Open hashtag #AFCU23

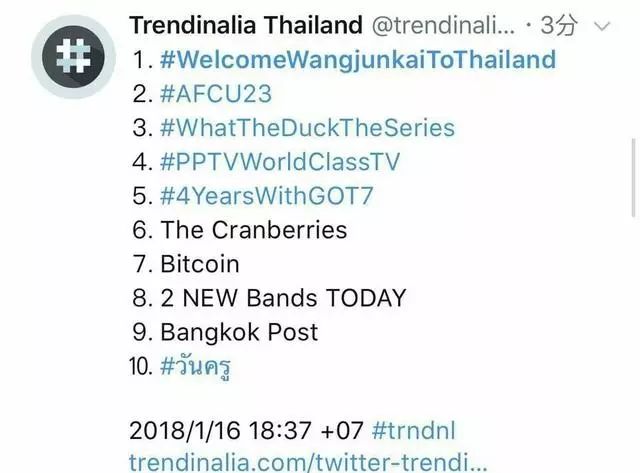coord(216,94)
